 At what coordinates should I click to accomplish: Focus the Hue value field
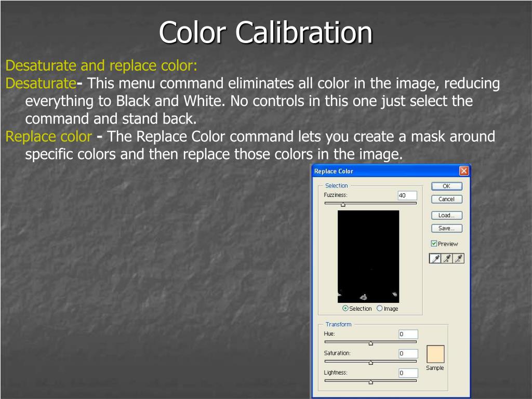pos(408,334)
